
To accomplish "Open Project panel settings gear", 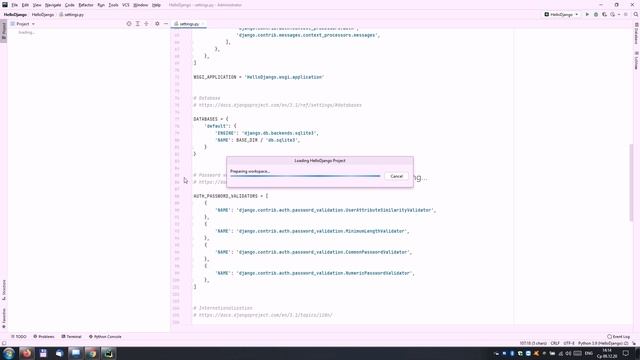I will pyautogui.click(x=157, y=24).
